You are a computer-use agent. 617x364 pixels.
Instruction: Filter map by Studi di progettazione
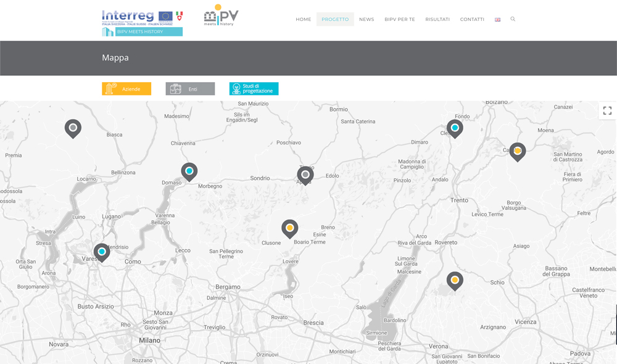coord(254,89)
